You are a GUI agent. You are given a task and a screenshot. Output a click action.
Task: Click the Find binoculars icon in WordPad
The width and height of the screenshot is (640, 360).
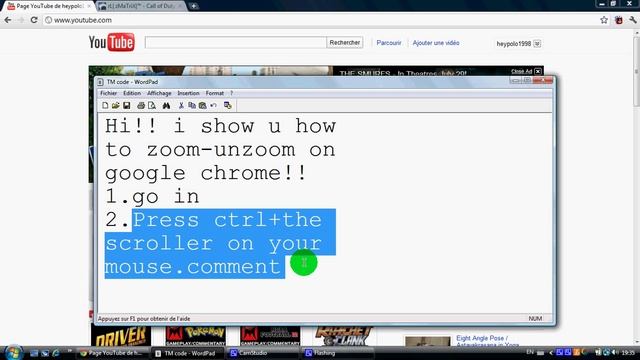coord(166,106)
